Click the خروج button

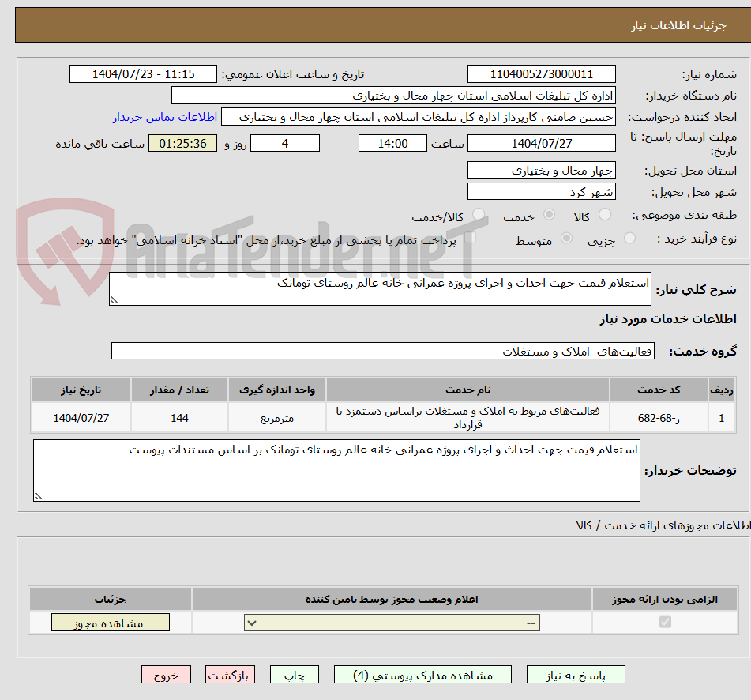click(x=166, y=675)
